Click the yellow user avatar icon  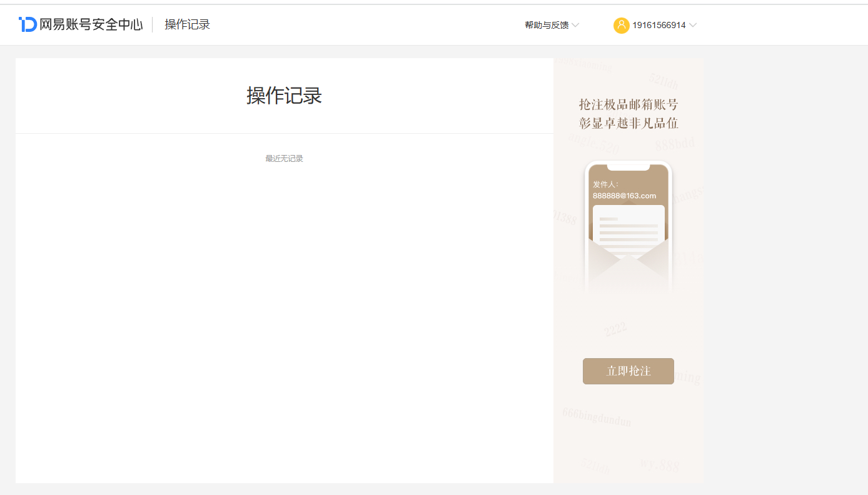pyautogui.click(x=621, y=26)
